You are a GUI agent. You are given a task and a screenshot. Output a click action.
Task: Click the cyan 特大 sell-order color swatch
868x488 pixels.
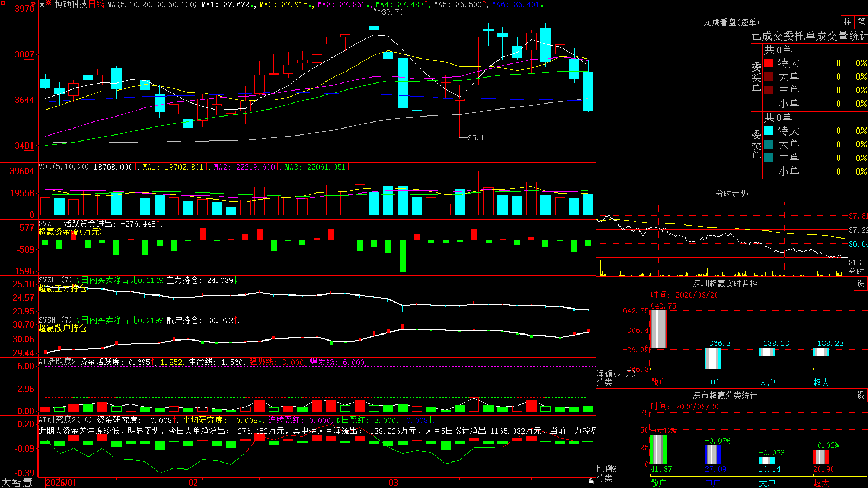[768, 131]
